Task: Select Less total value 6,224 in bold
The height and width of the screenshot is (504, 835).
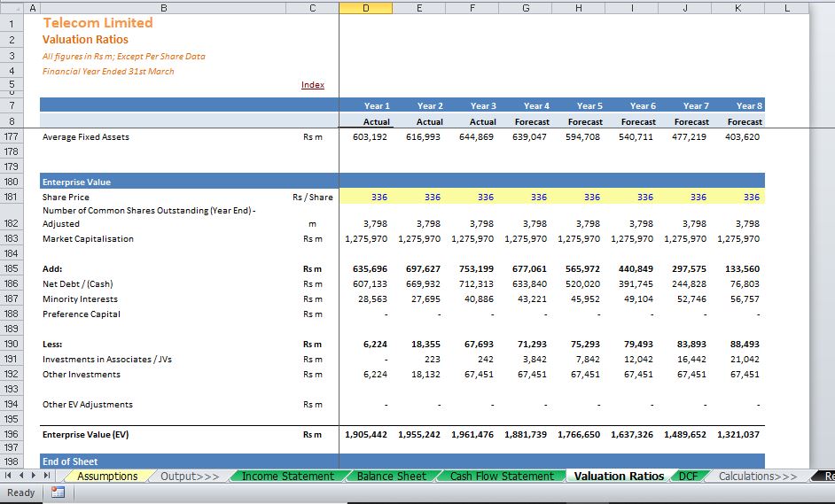Action: click(375, 344)
